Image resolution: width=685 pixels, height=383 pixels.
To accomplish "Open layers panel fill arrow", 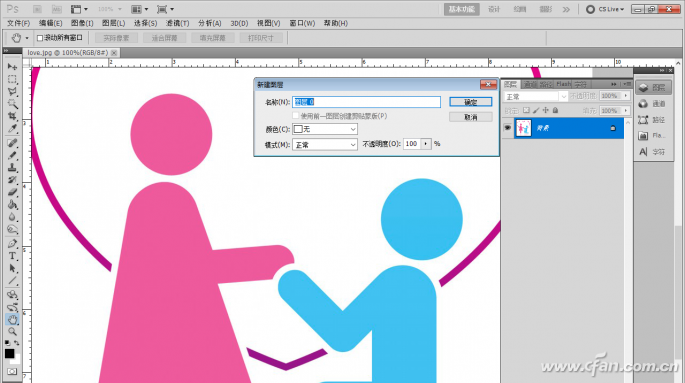I will coord(626,110).
